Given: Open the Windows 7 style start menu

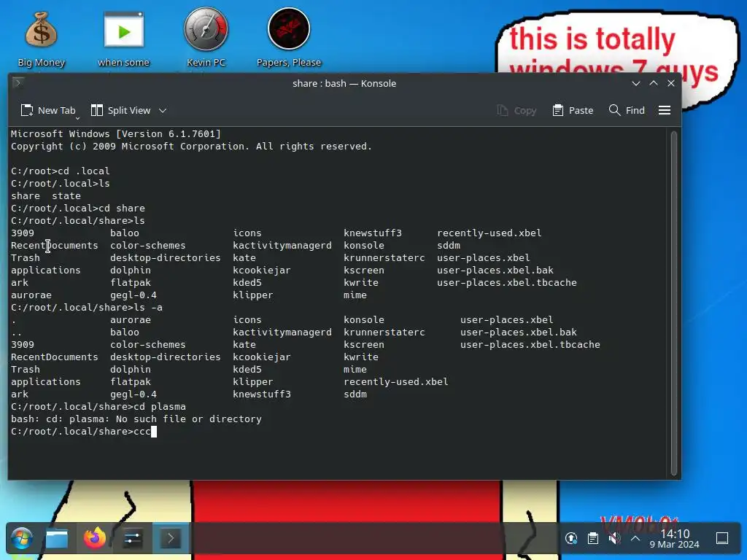Looking at the screenshot, I should [x=22, y=539].
